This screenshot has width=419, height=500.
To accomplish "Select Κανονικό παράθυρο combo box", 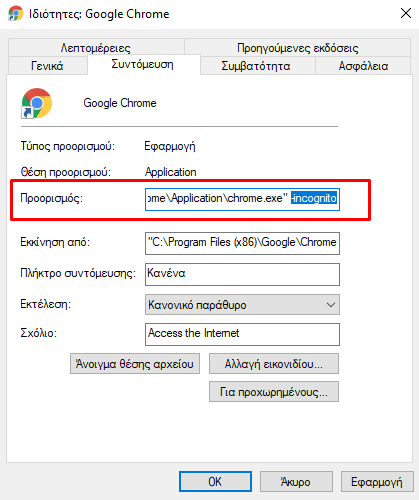I will 242,305.
